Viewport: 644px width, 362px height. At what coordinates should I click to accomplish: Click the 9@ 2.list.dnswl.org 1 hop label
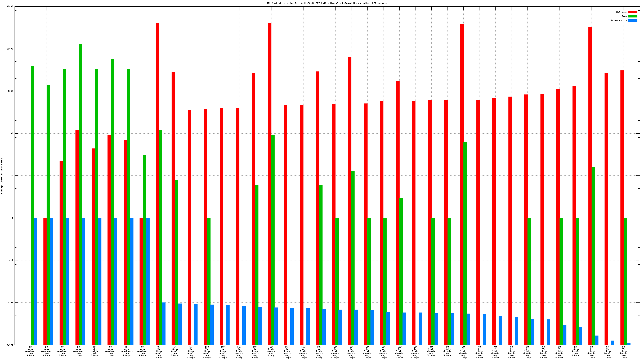click(x=159, y=352)
